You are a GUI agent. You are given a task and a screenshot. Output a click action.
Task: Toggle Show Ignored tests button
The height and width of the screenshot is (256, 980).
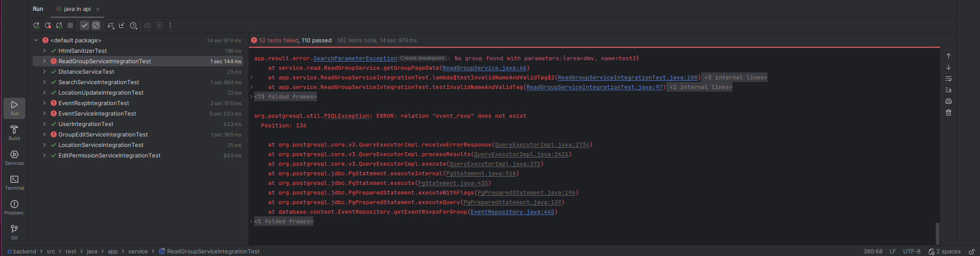point(96,26)
